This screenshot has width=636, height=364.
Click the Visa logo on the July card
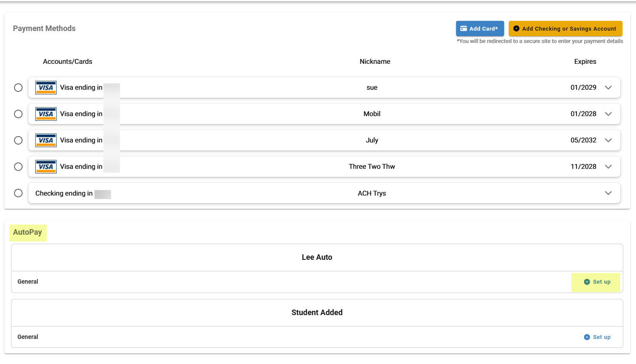pos(46,140)
